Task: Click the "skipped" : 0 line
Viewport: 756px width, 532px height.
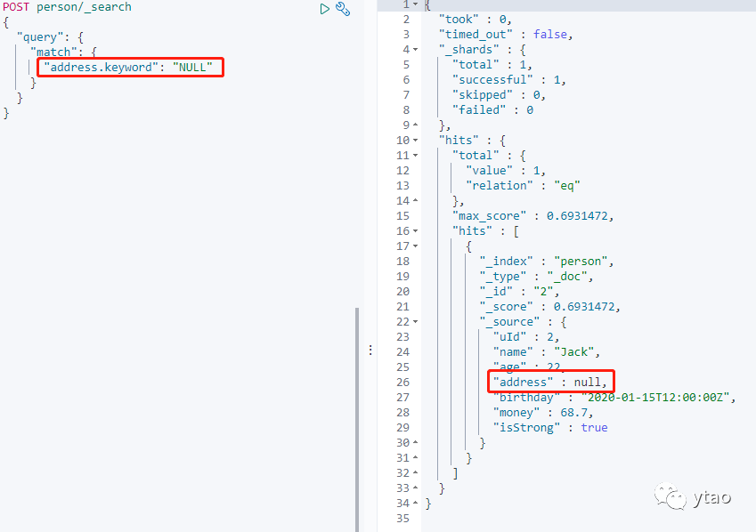Action: coord(499,95)
